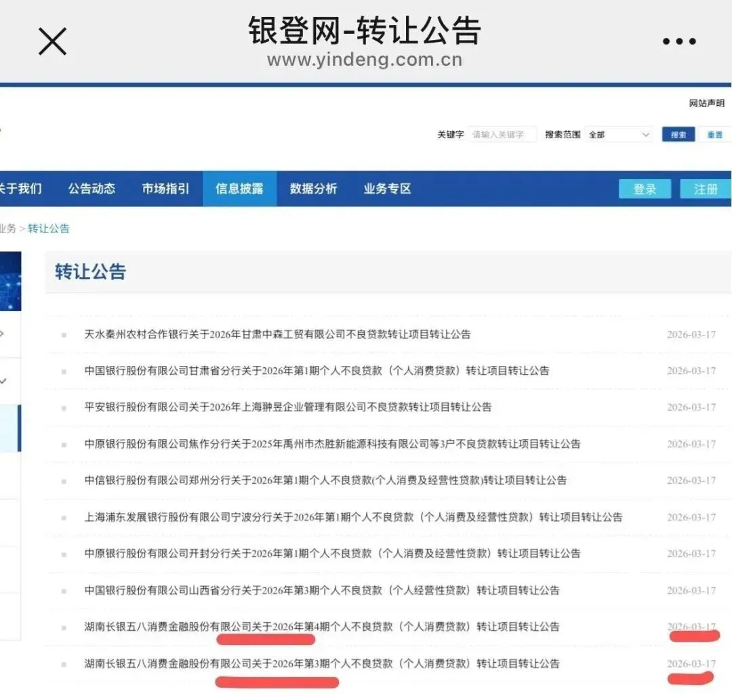Click the keyword search input field
This screenshot has height=700, width=732.
[502, 134]
